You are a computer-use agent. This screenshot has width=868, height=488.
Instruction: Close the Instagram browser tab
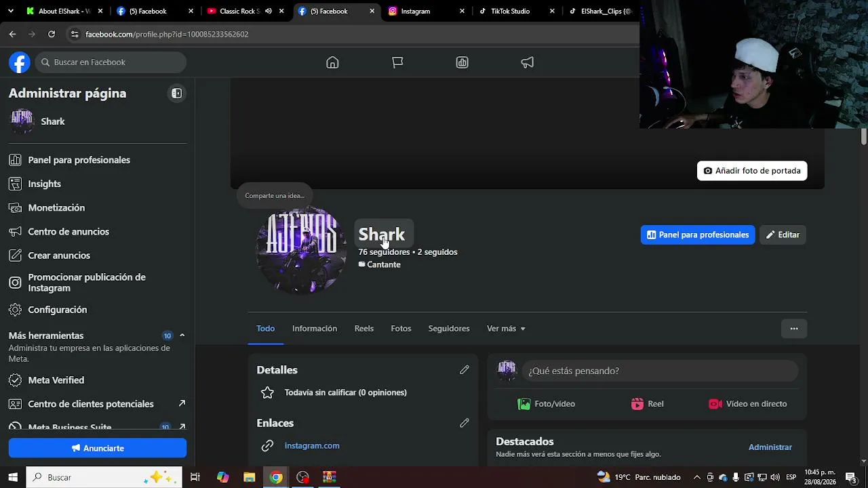[x=462, y=12]
